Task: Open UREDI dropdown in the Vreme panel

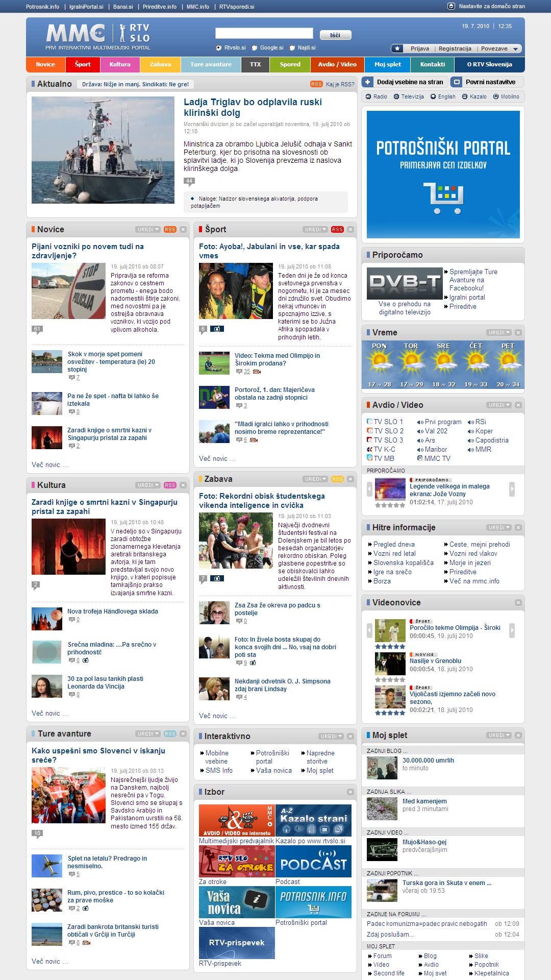Action: (x=499, y=333)
